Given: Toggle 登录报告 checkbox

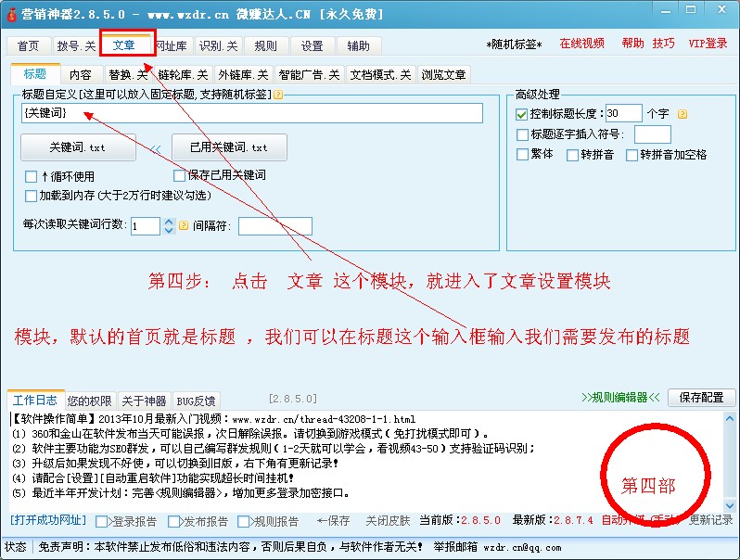Looking at the screenshot, I should [101, 521].
